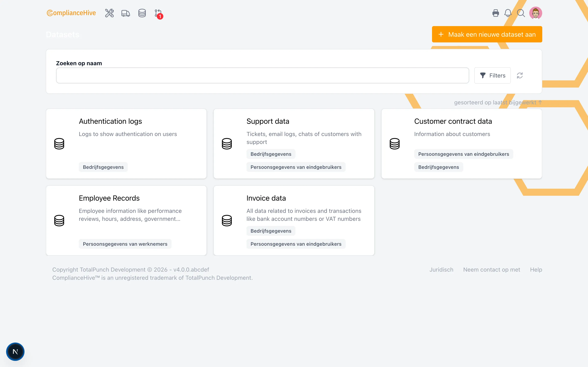Open the Filters dropdown
This screenshot has width=588, height=367.
coord(492,75)
